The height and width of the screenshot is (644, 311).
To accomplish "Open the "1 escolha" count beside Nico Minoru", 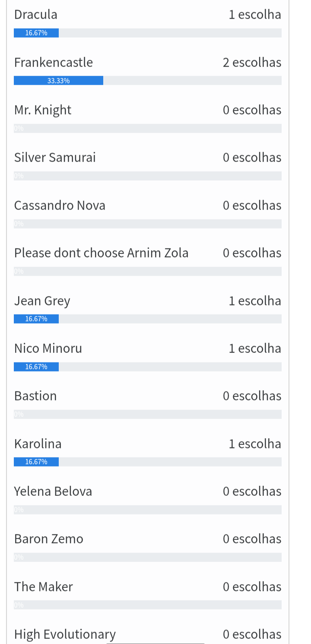I will 255,349.
